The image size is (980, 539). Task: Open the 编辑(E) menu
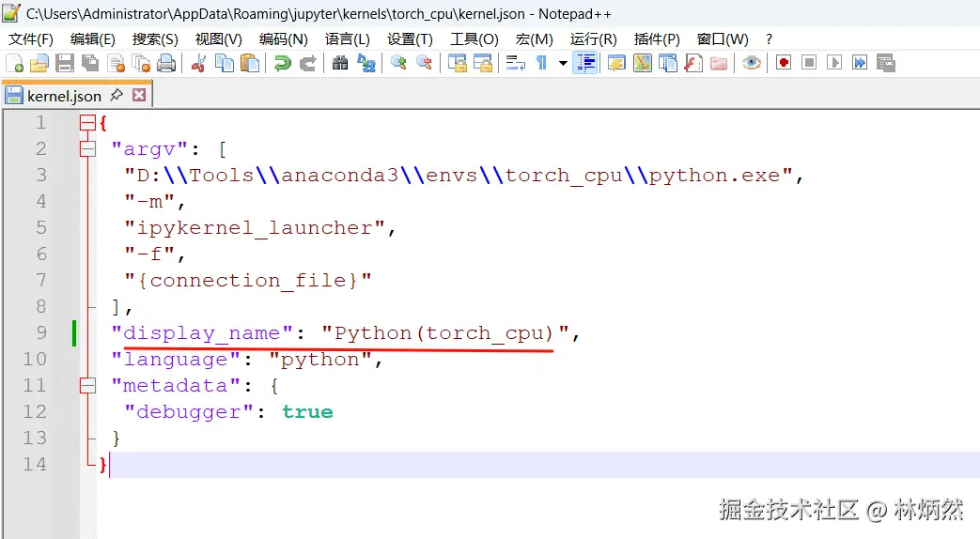pyautogui.click(x=92, y=39)
